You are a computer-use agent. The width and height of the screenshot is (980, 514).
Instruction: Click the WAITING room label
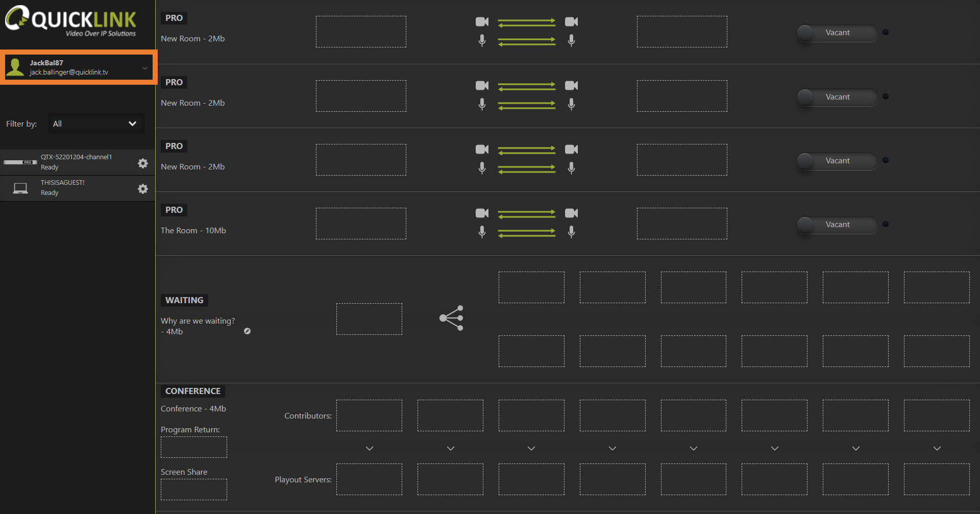[x=184, y=300]
